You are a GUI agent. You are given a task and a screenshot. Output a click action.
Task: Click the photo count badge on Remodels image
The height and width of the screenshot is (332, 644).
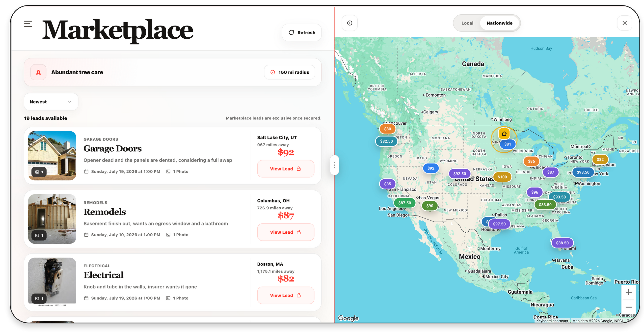[39, 235]
